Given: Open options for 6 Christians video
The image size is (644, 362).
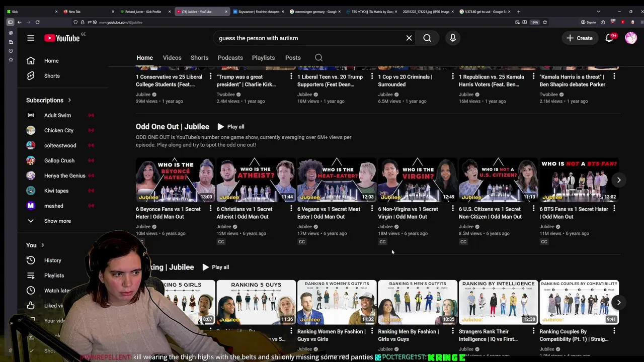Looking at the screenshot, I should click(291, 209).
